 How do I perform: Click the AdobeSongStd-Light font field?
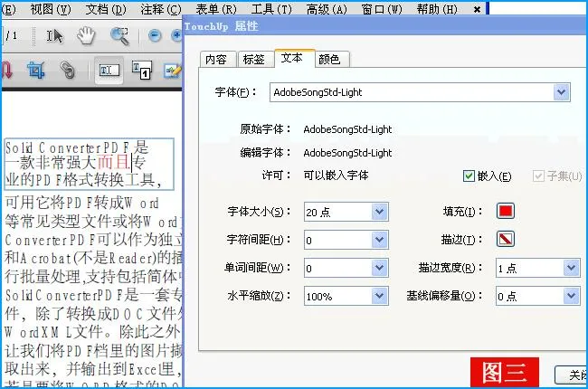click(x=412, y=92)
